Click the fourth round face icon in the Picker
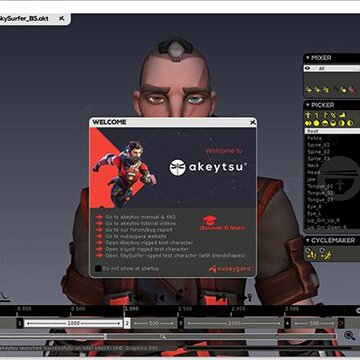Viewport: 360px width, 360px height. (333, 123)
